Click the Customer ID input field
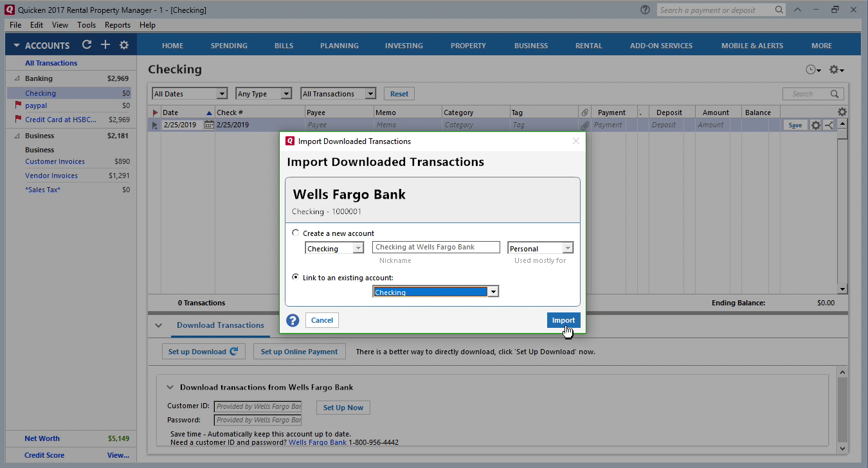The image size is (868, 468). [258, 406]
